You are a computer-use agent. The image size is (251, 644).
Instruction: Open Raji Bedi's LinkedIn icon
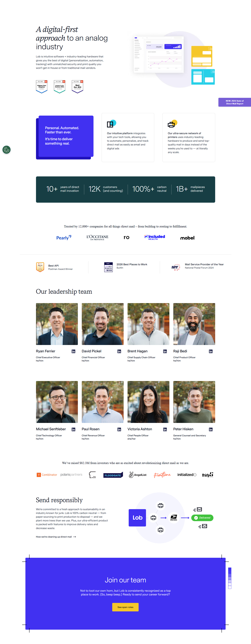[x=211, y=351]
